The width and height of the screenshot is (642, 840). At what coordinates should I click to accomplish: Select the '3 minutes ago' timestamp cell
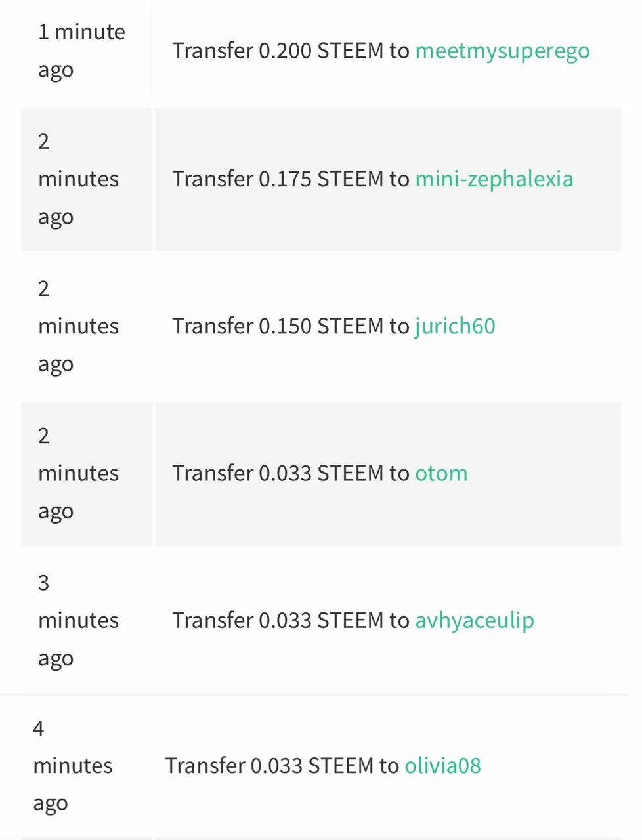click(x=86, y=621)
